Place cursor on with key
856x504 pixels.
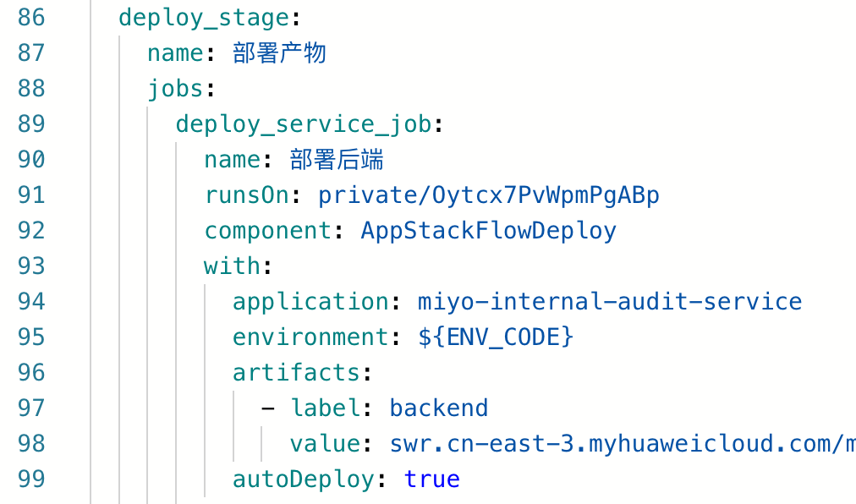pyautogui.click(x=232, y=266)
